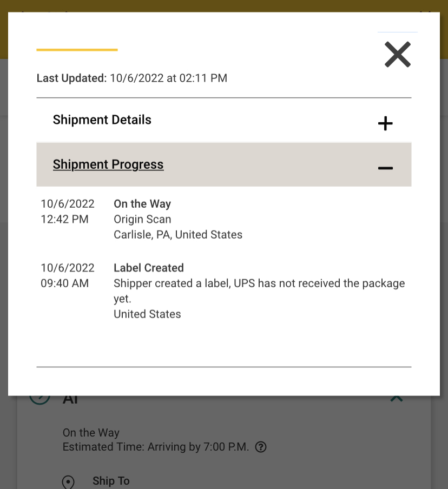Click the Last Updated timestamp text
Image resolution: width=448 pixels, height=489 pixels.
[x=131, y=78]
